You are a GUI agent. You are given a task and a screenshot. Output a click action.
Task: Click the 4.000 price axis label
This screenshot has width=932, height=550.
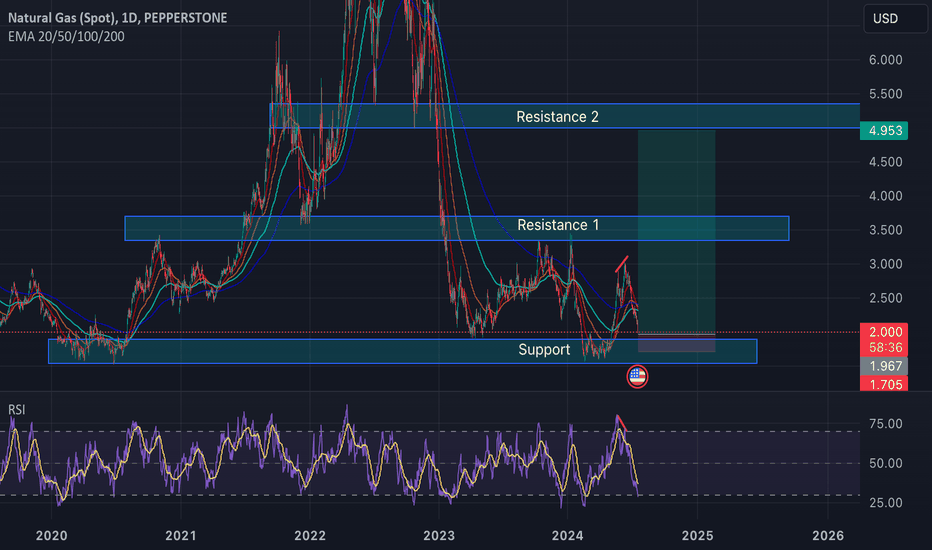[x=886, y=196]
